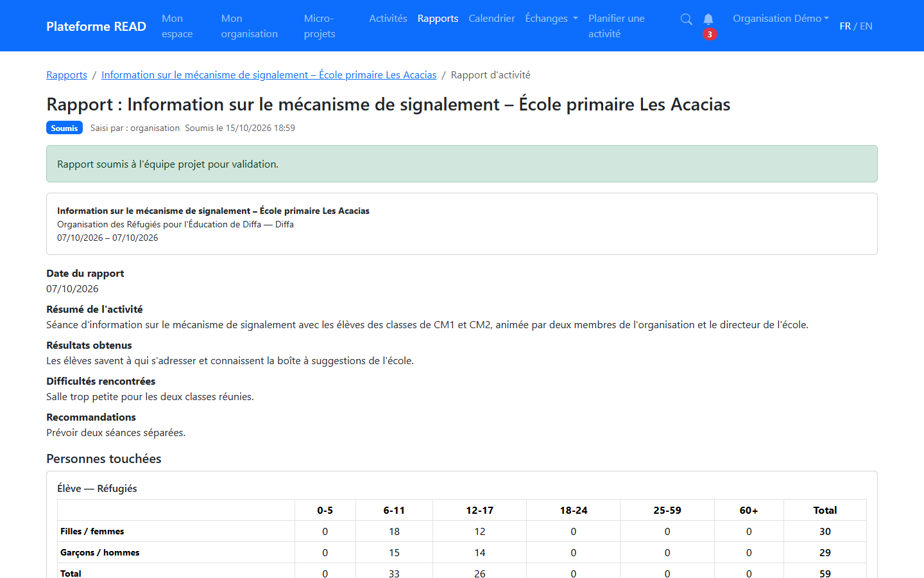The image size is (924, 578).
Task: Click the Filles / femmes total 30
Action: [825, 532]
